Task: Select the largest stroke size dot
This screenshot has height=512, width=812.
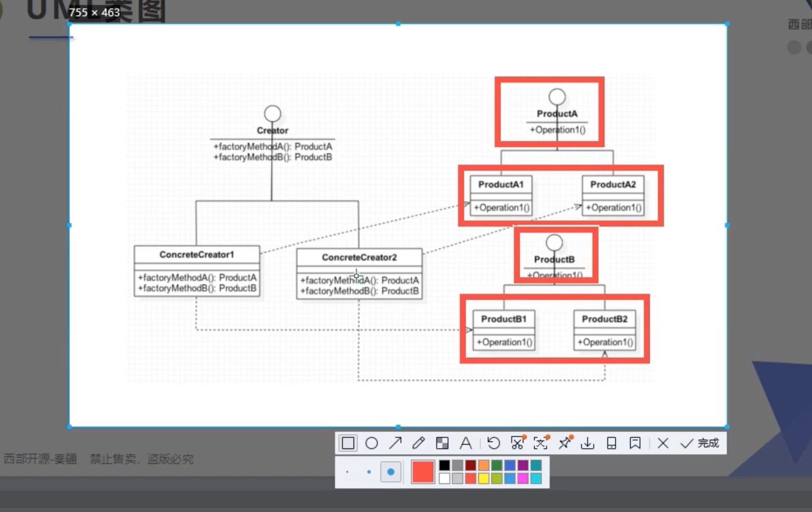Action: click(391, 472)
